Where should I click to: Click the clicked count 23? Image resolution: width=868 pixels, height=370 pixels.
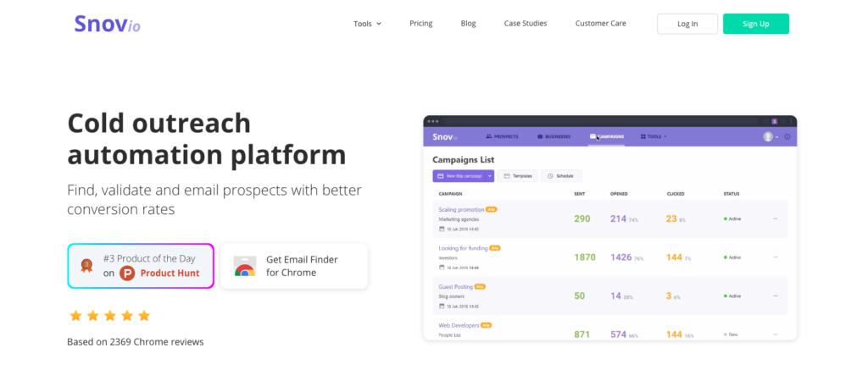[671, 218]
